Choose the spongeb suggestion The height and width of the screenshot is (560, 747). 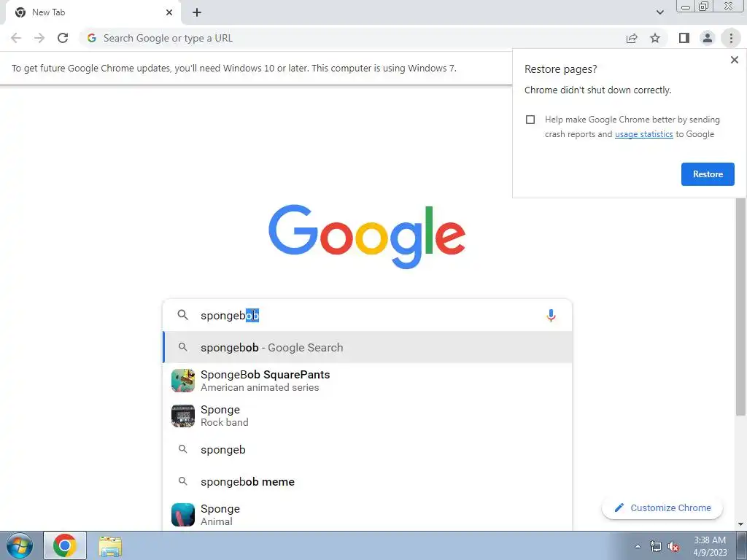[x=368, y=449]
